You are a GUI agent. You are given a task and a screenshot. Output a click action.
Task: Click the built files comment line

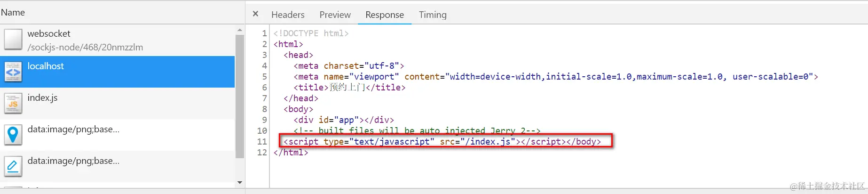(x=417, y=131)
